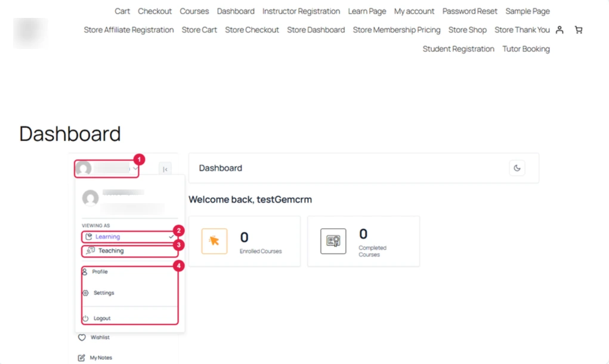609x364 pixels.
Task: Click the orange Enrolled Courses cursor icon
Action: click(214, 241)
